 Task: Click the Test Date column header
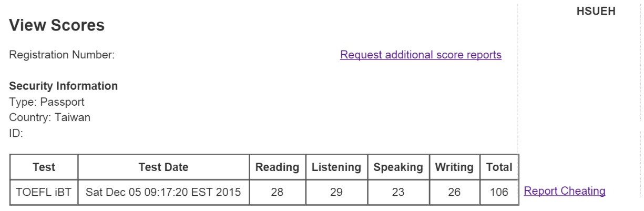coord(163,168)
